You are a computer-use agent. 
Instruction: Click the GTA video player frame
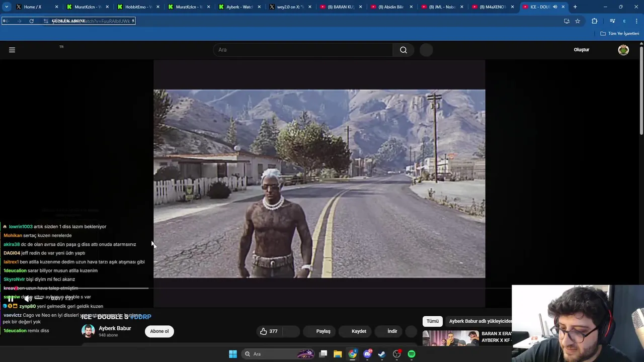[319, 184]
